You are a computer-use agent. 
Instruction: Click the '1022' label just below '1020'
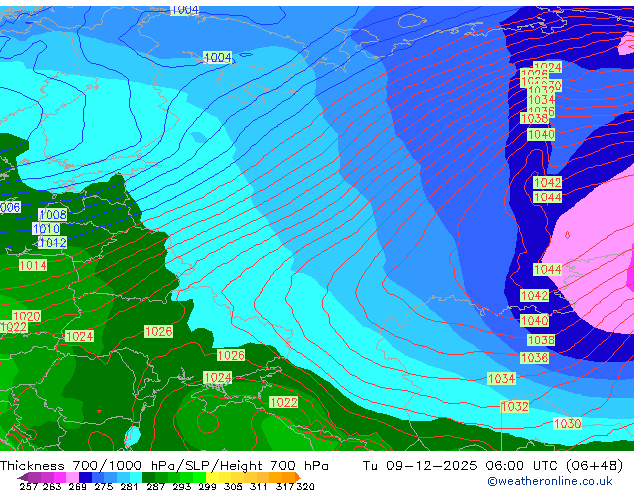click(x=14, y=327)
